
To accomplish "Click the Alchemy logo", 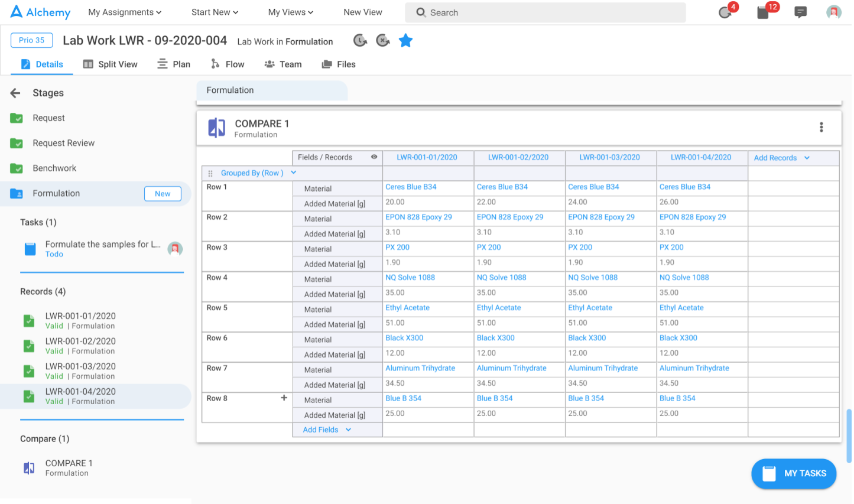I will point(40,12).
